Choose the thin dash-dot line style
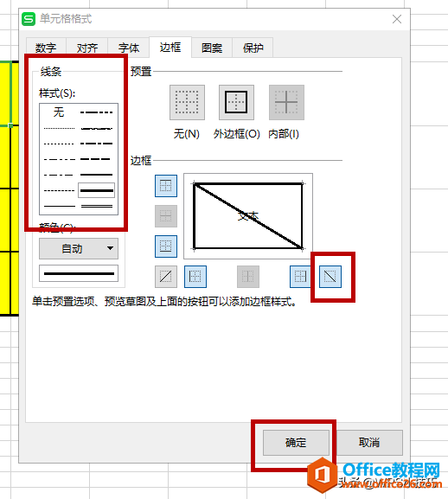The width and height of the screenshot is (448, 499). coord(59,175)
